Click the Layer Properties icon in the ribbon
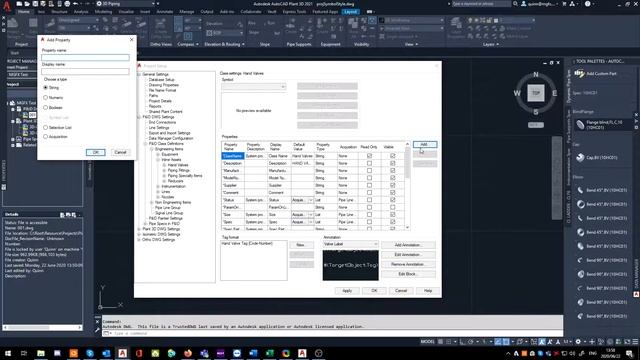The height and width of the screenshot is (360, 640). pos(456,24)
